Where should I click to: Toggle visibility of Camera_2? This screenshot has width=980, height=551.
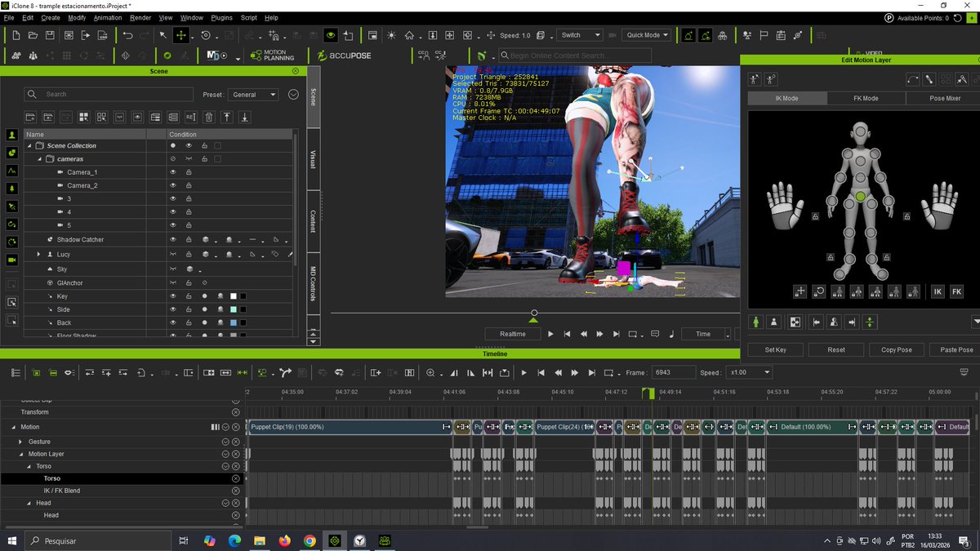coord(172,185)
